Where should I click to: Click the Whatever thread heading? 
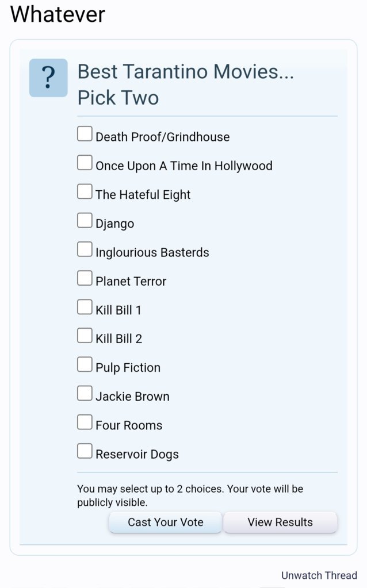(58, 14)
